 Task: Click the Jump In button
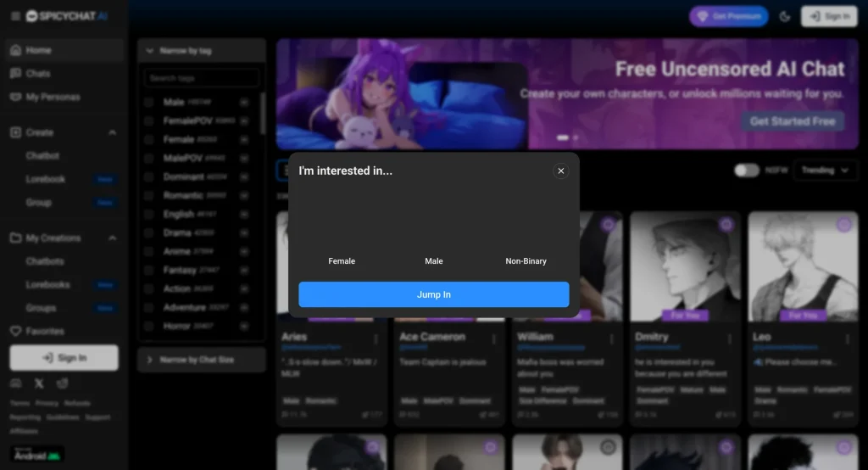[x=434, y=294]
